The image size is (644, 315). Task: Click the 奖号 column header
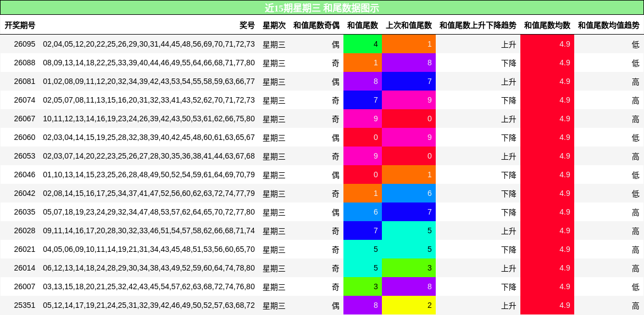pos(247,25)
